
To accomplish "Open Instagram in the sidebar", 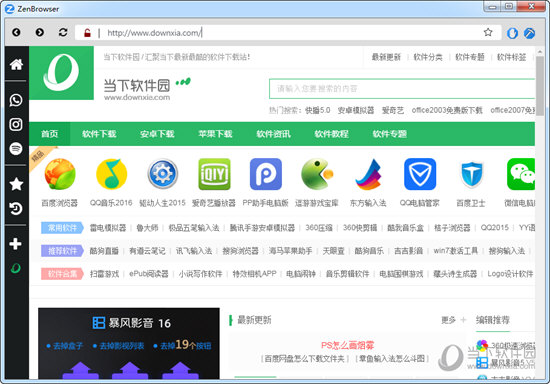I will tap(16, 124).
